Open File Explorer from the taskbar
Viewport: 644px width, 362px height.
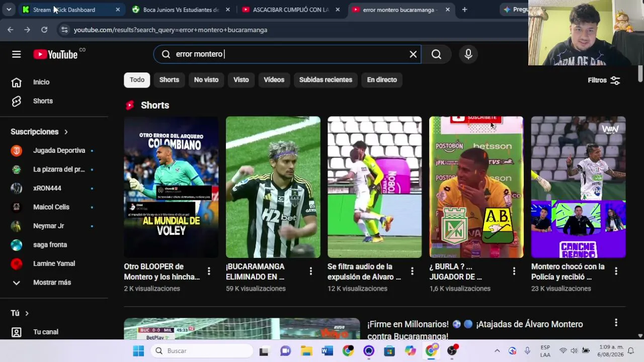(x=306, y=351)
